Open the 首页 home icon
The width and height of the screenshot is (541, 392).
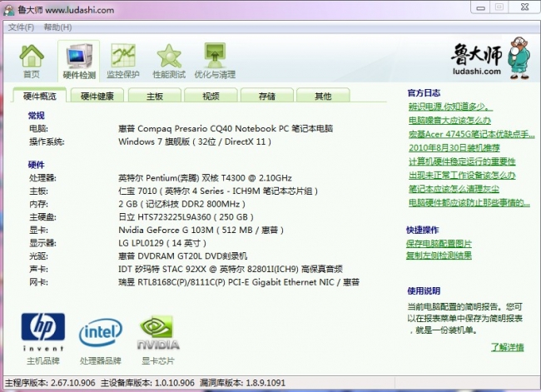coord(32,60)
